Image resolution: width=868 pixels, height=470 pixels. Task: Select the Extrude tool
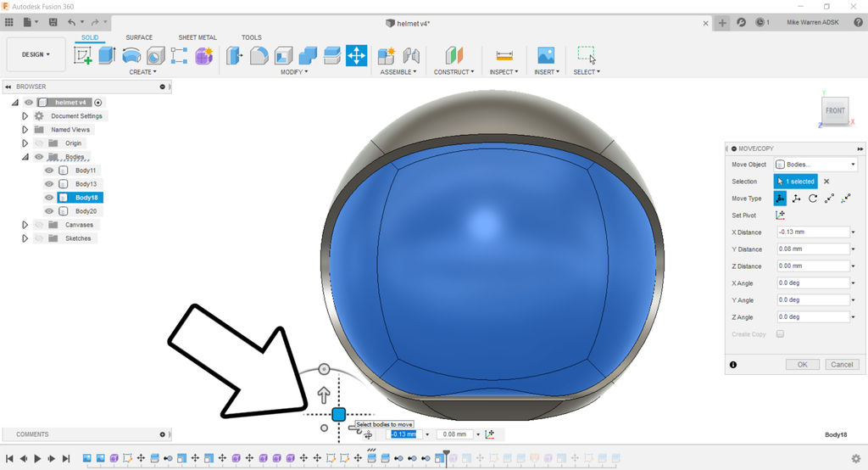click(x=107, y=55)
